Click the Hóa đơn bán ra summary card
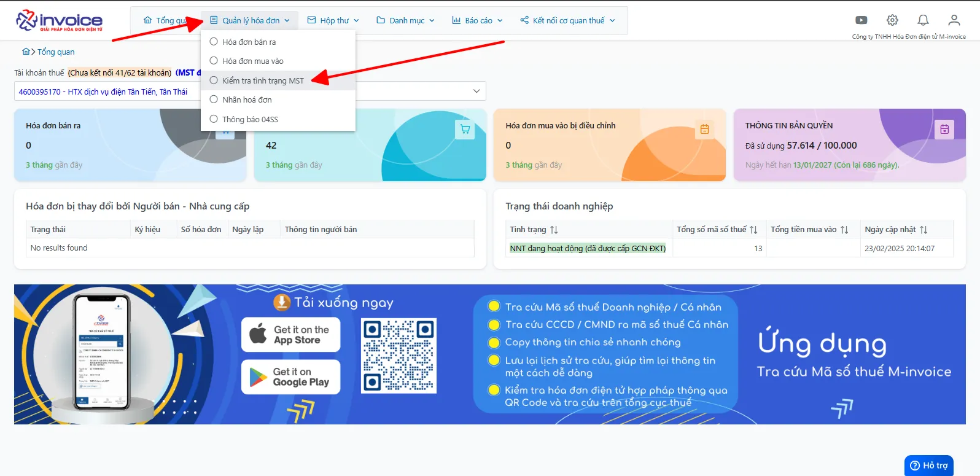The width and height of the screenshot is (980, 476). click(130, 145)
